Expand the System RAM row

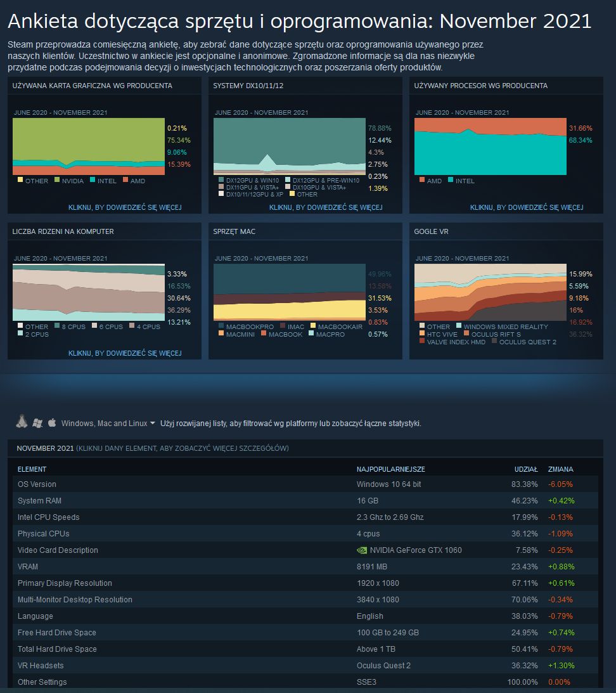pos(305,501)
